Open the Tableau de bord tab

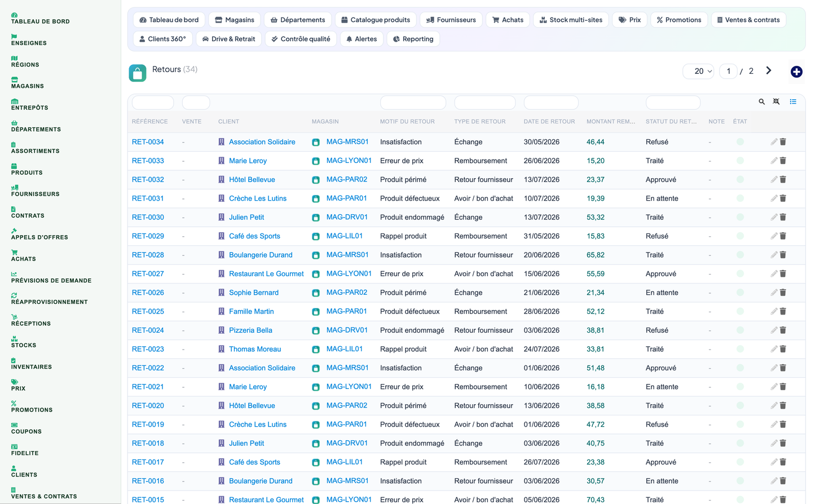[169, 20]
